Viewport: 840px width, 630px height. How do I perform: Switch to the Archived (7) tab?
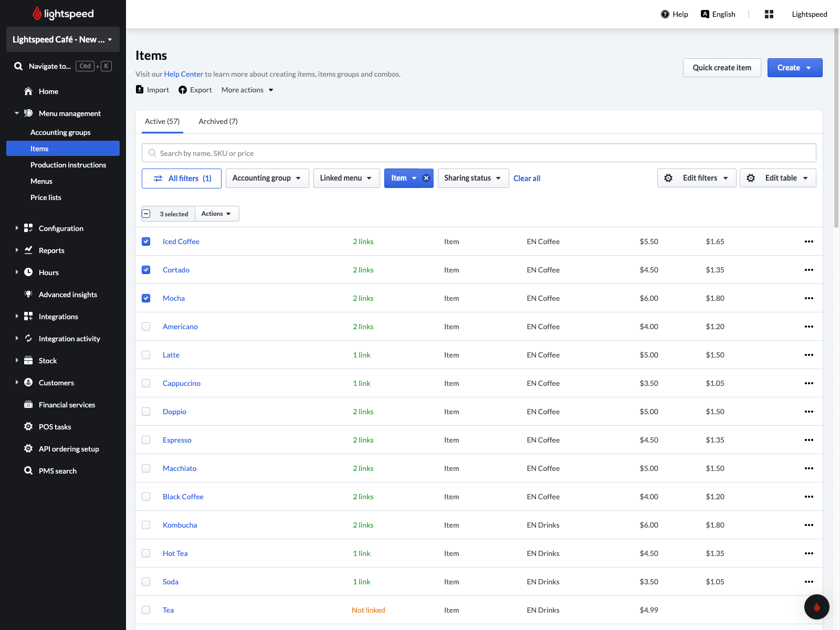click(218, 121)
